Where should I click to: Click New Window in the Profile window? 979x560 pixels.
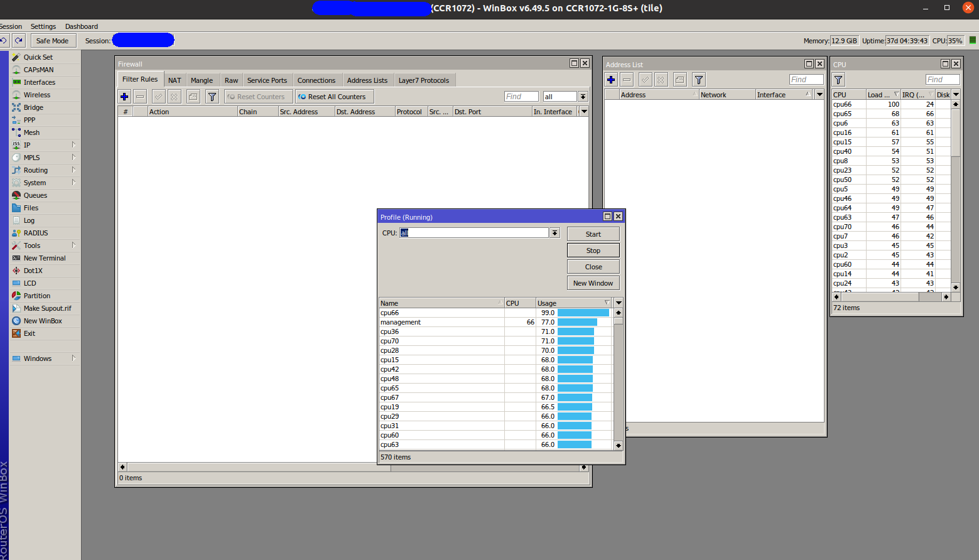pyautogui.click(x=593, y=283)
